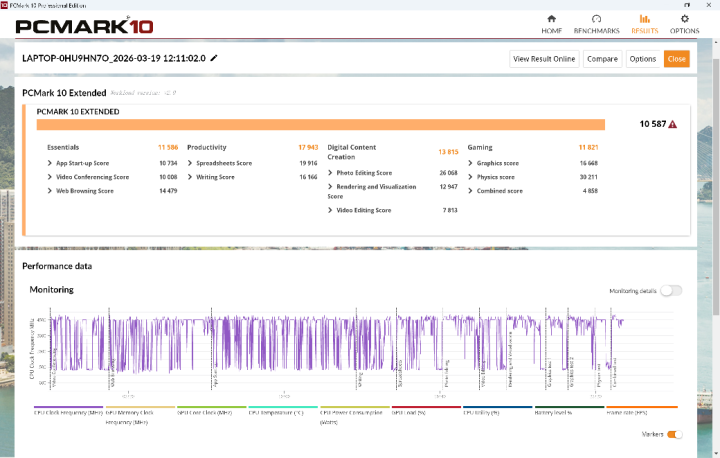Open the Options gear in the top navigation
Screen dimensions: 720x458
[684, 24]
